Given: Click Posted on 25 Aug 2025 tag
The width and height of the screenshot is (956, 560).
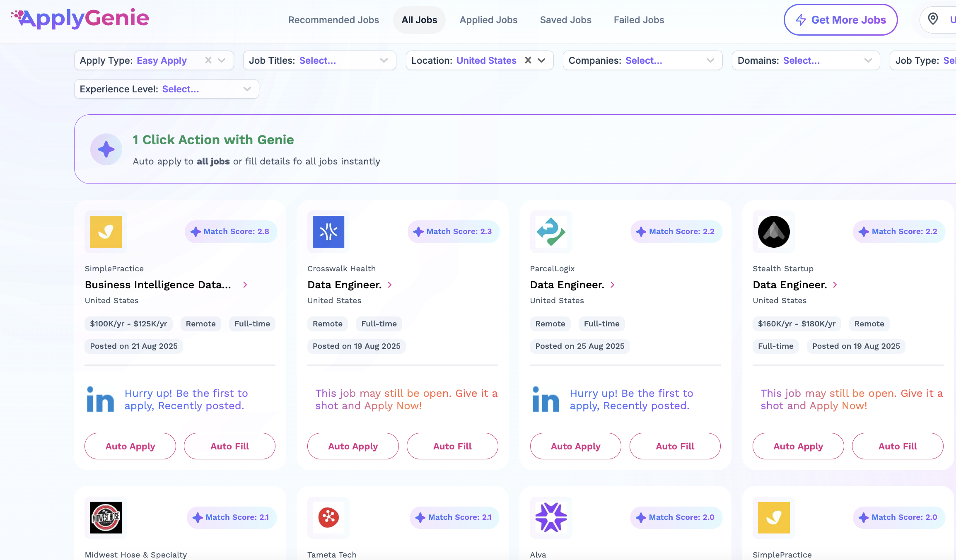Looking at the screenshot, I should tap(579, 346).
